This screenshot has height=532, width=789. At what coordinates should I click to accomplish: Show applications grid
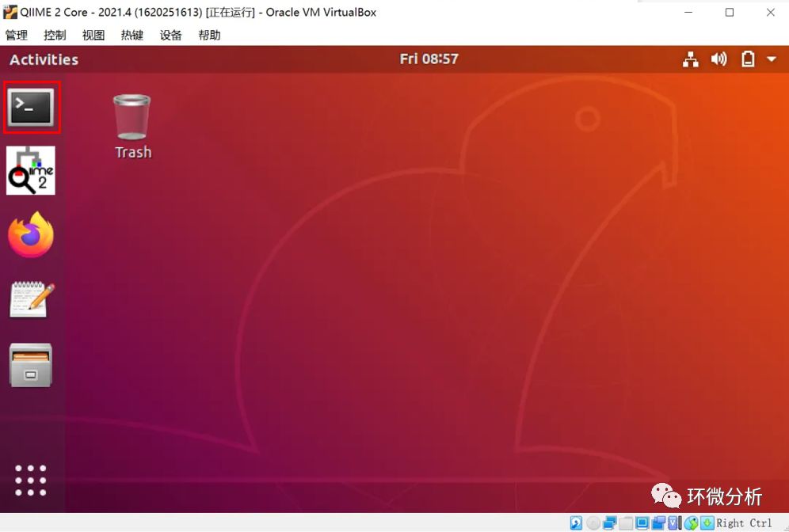click(30, 481)
